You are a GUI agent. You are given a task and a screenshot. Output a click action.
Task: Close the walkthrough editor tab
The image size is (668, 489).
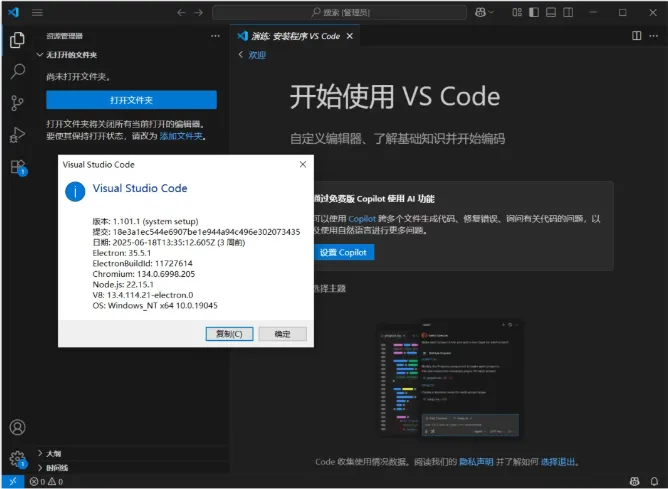click(350, 36)
